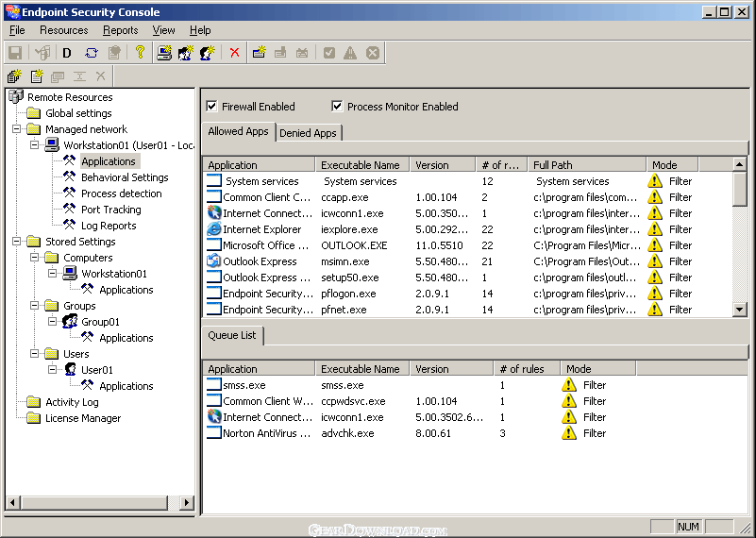Screen dimensions: 756x538
Task: Click the red X delete icon
Action: [x=235, y=53]
